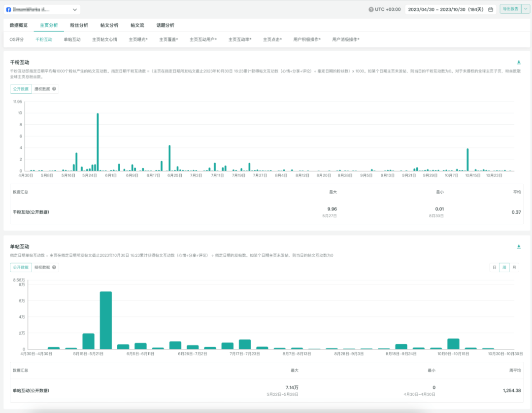The width and height of the screenshot is (532, 413).
Task: Go to the 主页覆盖* sub-tab
Action: [x=168, y=39]
